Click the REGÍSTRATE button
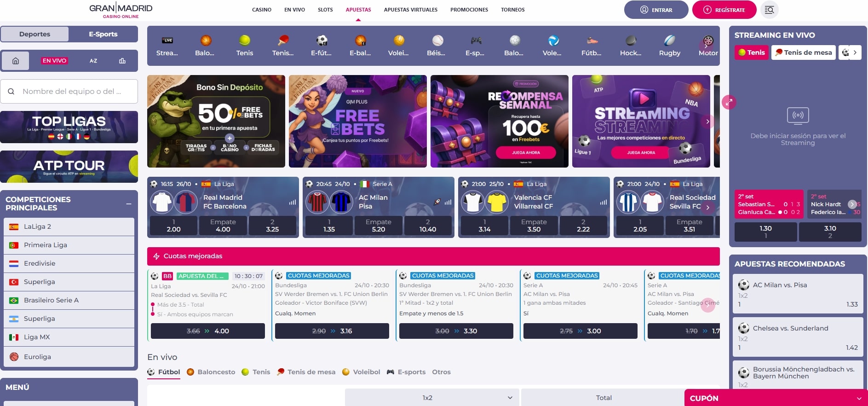This screenshot has height=406, width=868. tap(724, 10)
